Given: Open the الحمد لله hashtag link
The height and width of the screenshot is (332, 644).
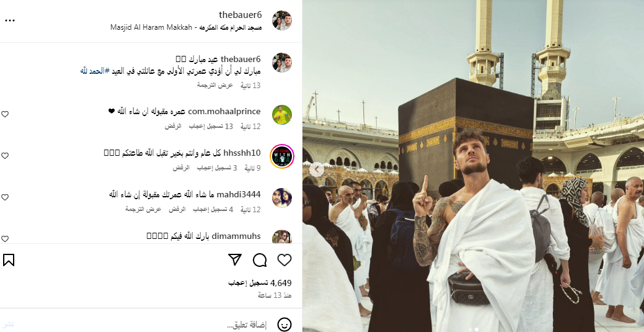Looking at the screenshot, I should [x=95, y=71].
